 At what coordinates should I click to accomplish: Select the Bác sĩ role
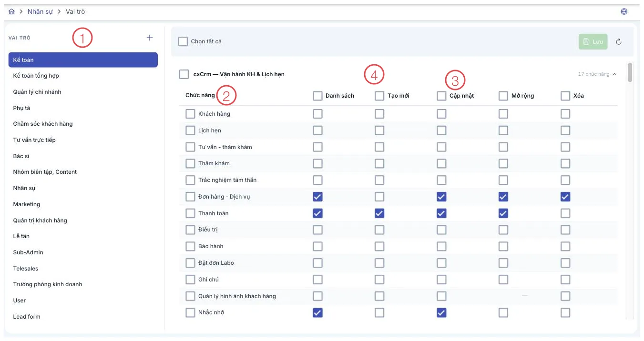(83, 156)
